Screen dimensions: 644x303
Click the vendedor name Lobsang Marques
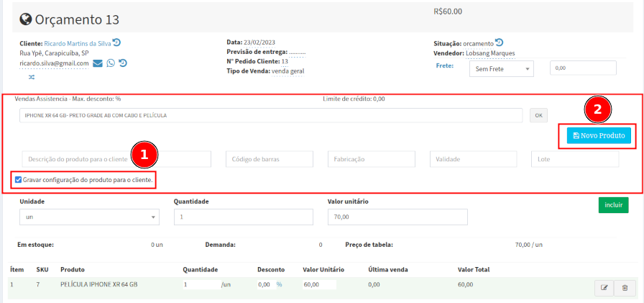click(x=490, y=53)
